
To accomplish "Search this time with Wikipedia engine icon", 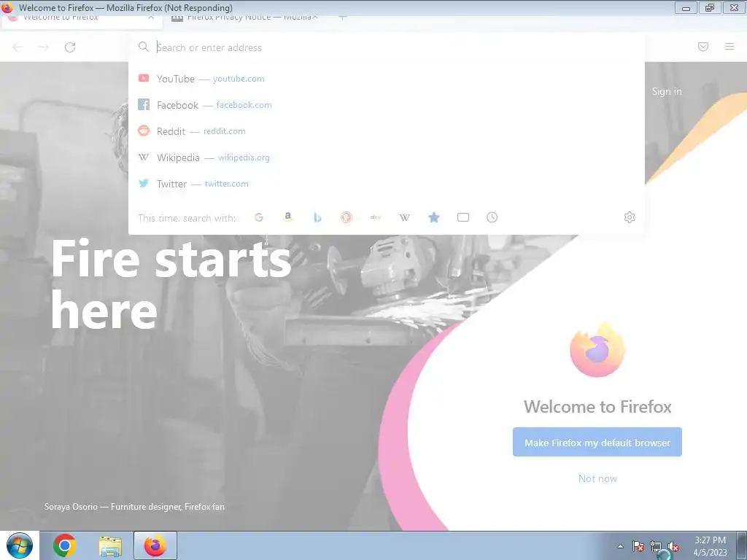I will pos(404,217).
